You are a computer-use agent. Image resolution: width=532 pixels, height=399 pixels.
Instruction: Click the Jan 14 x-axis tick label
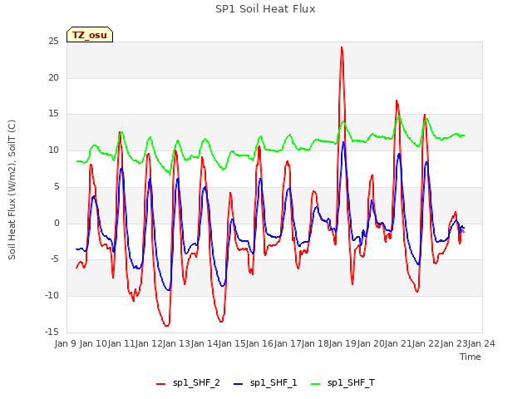204,343
